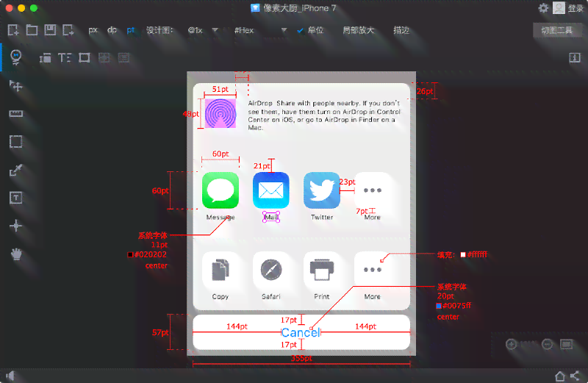The image size is (588, 383).
Task: Select the Print printer icon layer
Action: pyautogui.click(x=322, y=270)
